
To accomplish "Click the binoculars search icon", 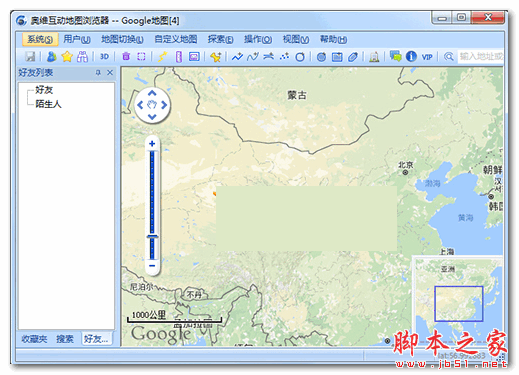I will point(82,57).
